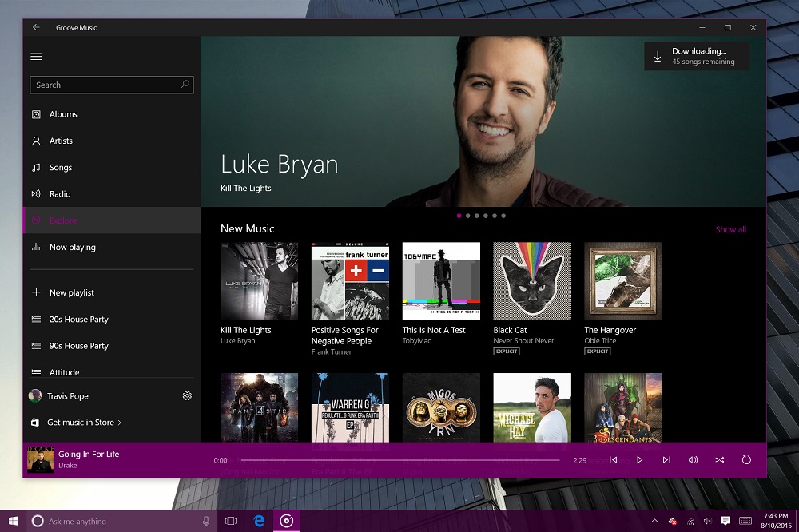Toggle repeat playback

point(746,460)
